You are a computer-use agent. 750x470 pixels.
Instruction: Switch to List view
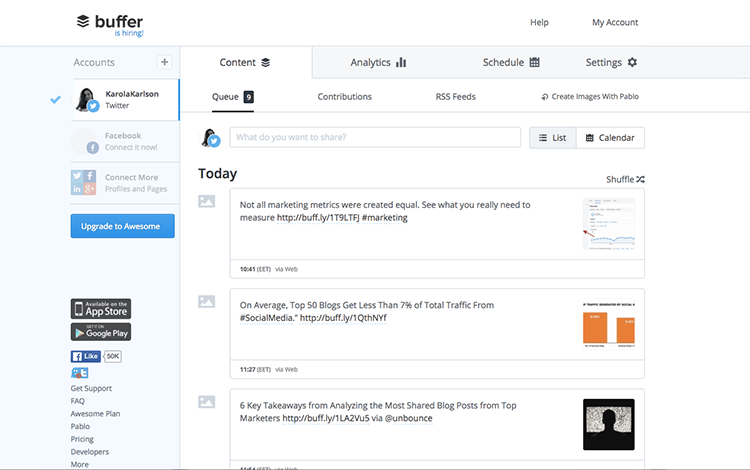[552, 138]
